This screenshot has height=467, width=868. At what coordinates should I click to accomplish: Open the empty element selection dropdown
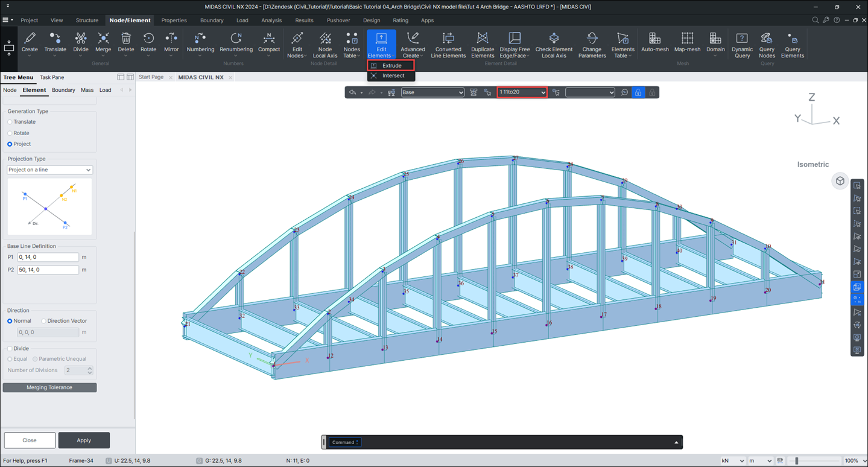coord(590,92)
